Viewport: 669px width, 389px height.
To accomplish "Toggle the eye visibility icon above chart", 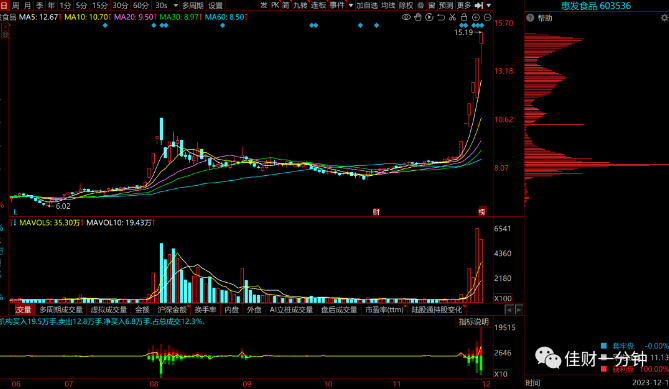I will (x=406, y=17).
